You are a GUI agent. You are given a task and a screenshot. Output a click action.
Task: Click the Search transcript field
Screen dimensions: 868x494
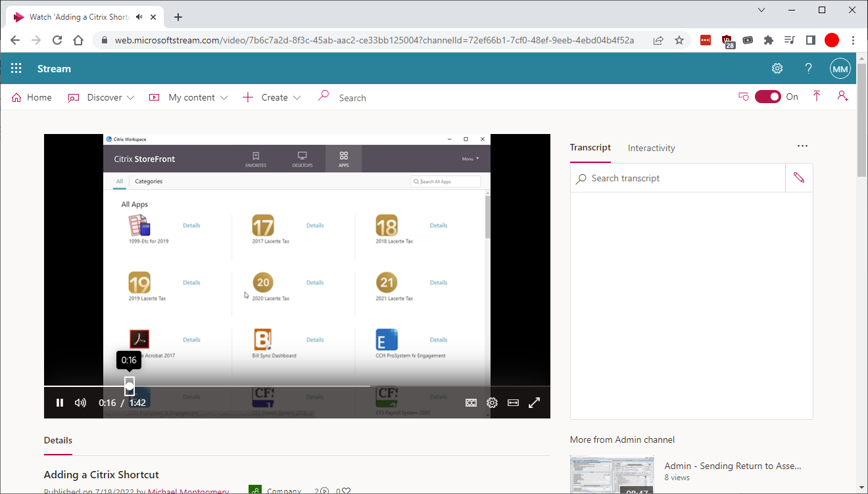pyautogui.click(x=678, y=178)
